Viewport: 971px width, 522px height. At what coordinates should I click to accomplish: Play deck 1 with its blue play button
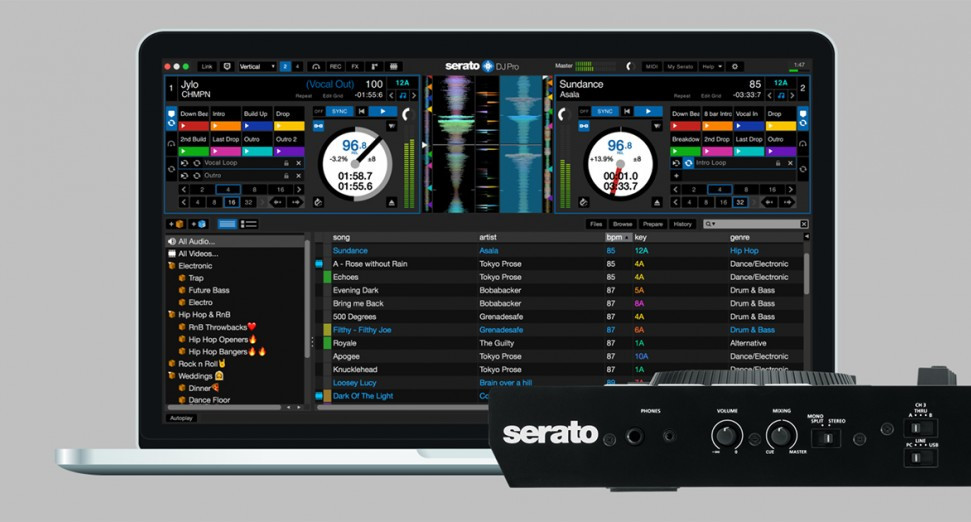point(383,111)
